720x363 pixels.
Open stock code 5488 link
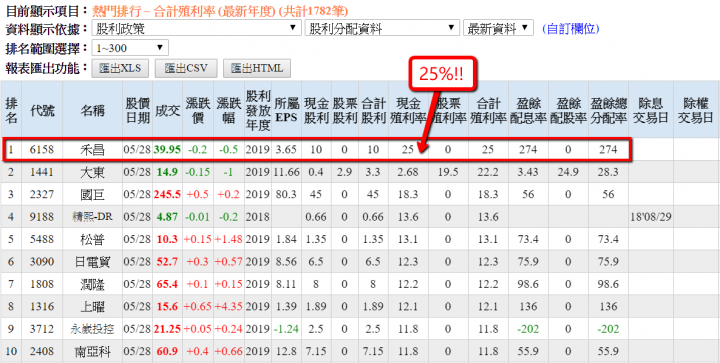tap(42, 239)
